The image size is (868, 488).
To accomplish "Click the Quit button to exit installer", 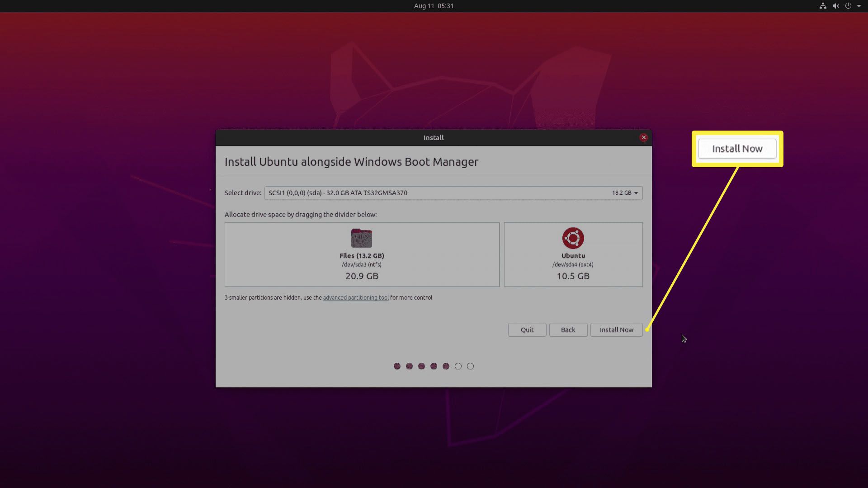I will pyautogui.click(x=527, y=329).
